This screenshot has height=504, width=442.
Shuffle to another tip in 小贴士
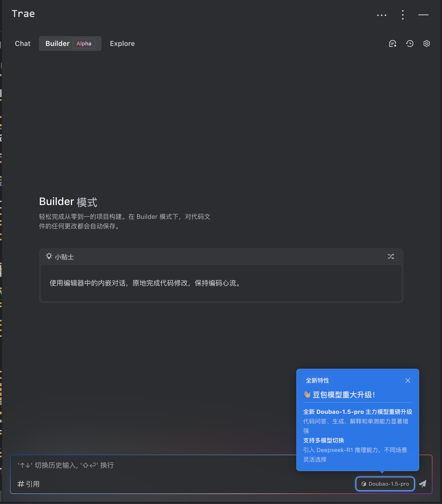coord(391,257)
